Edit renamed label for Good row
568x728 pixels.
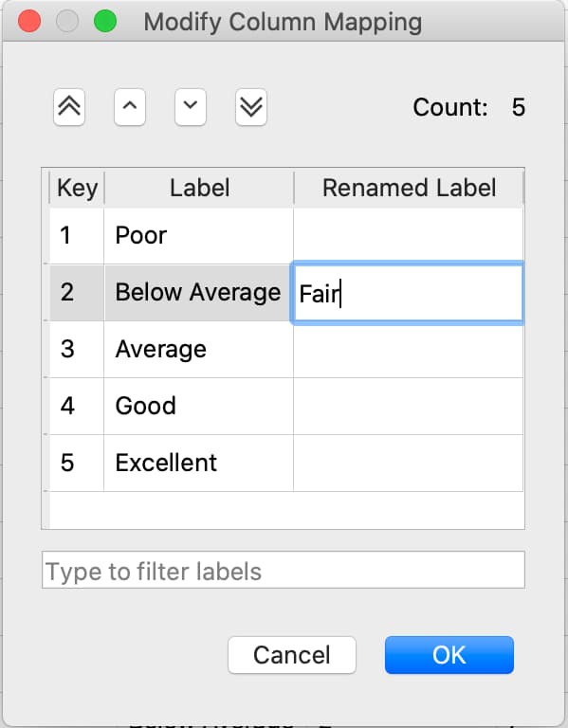click(409, 406)
